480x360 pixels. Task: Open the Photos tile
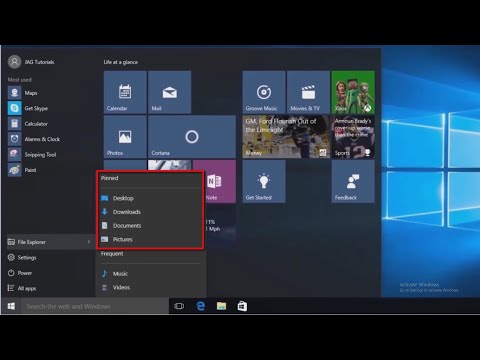coord(125,137)
